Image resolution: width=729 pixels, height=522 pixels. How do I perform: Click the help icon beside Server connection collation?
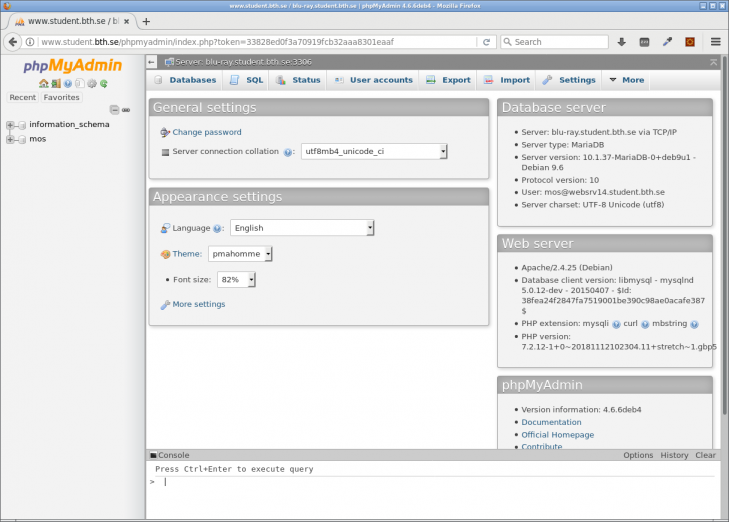[288, 152]
